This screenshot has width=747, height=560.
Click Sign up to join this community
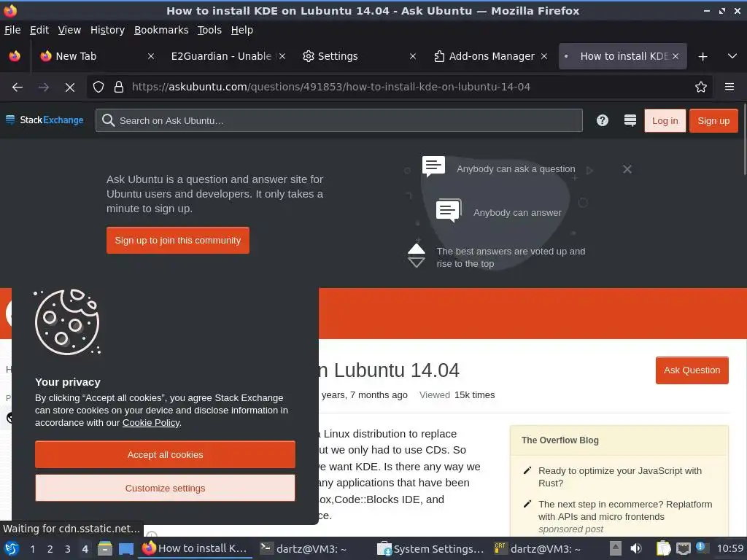click(178, 241)
